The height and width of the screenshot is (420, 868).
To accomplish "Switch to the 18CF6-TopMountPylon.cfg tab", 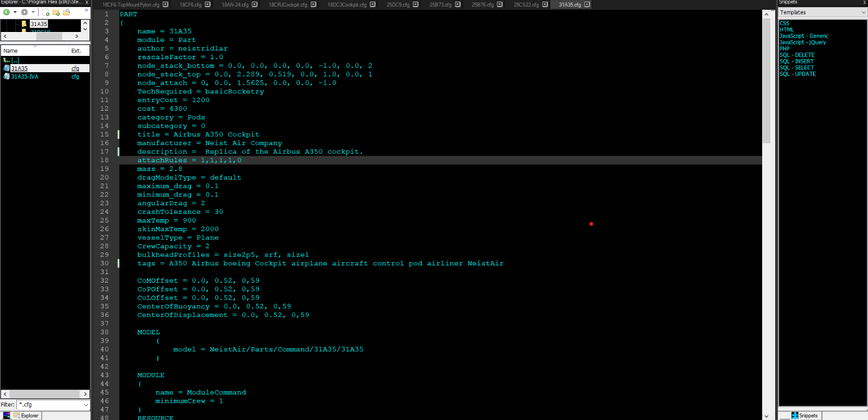I will point(131,5).
